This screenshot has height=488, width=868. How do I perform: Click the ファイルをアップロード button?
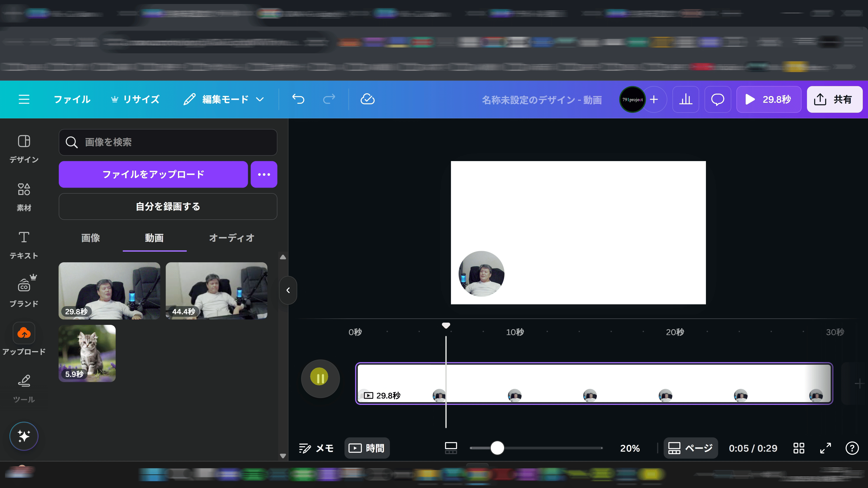pos(153,174)
